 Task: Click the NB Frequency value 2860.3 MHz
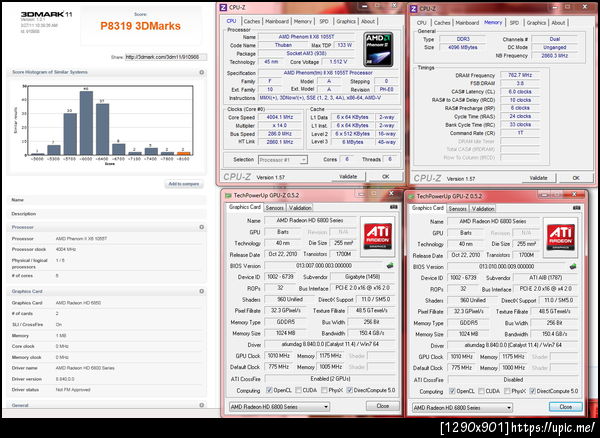point(554,55)
